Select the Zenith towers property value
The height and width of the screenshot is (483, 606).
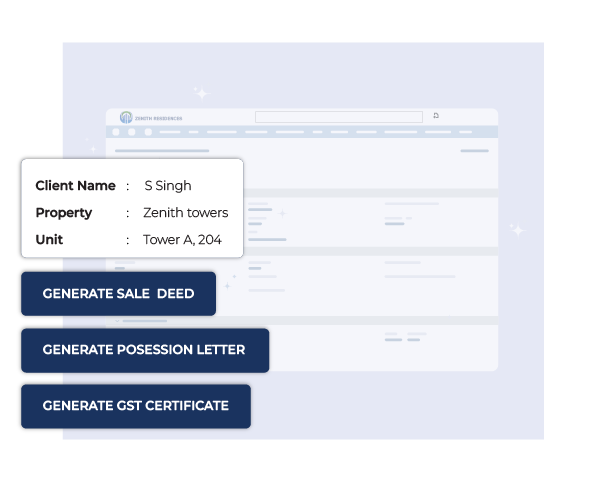click(185, 213)
